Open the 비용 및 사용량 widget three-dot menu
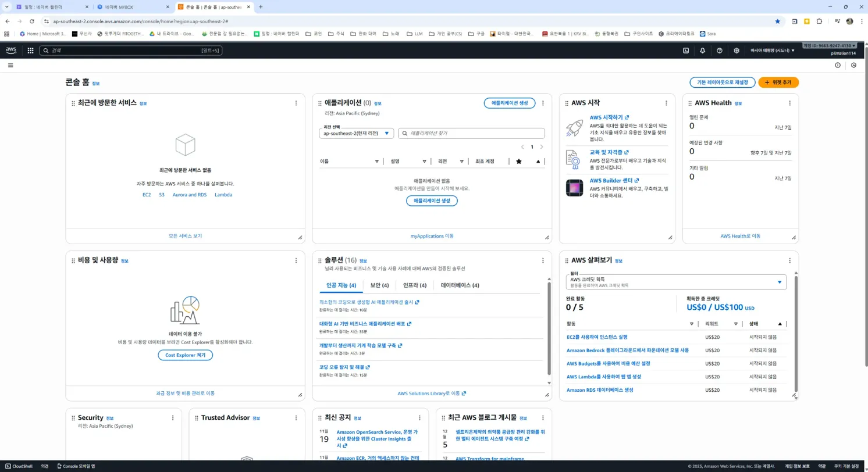 click(x=296, y=260)
